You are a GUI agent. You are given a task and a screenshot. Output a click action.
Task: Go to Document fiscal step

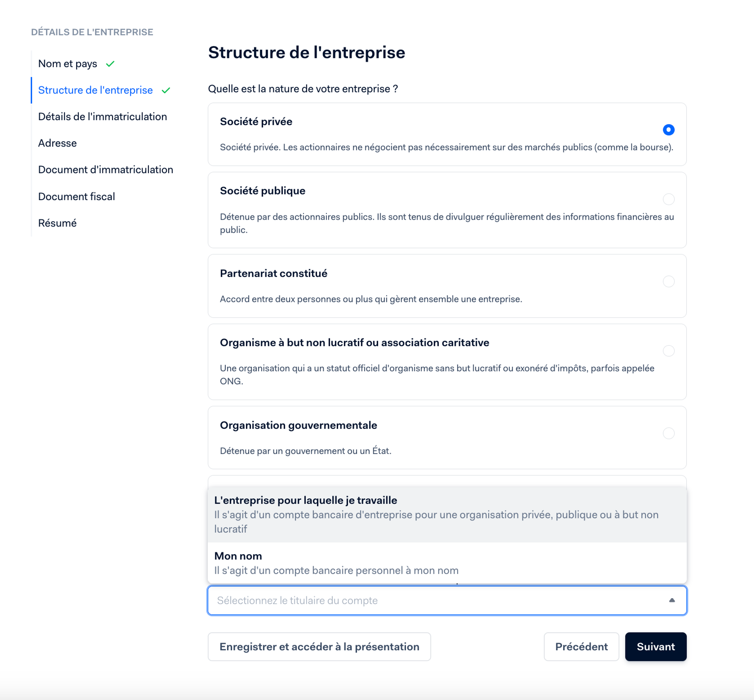[77, 197]
